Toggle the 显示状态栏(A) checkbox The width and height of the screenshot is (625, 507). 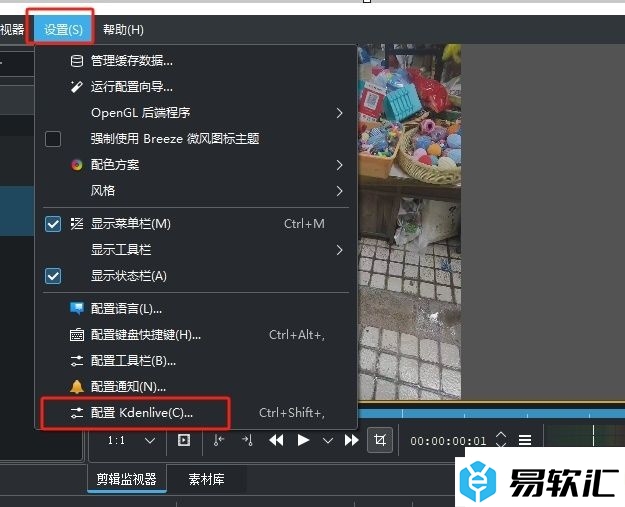tap(53, 276)
